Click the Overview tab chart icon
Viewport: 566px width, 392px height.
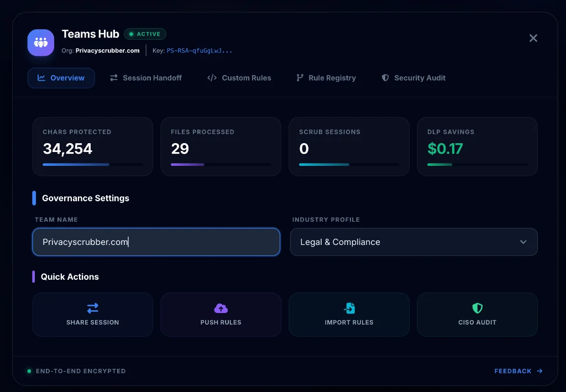41,77
